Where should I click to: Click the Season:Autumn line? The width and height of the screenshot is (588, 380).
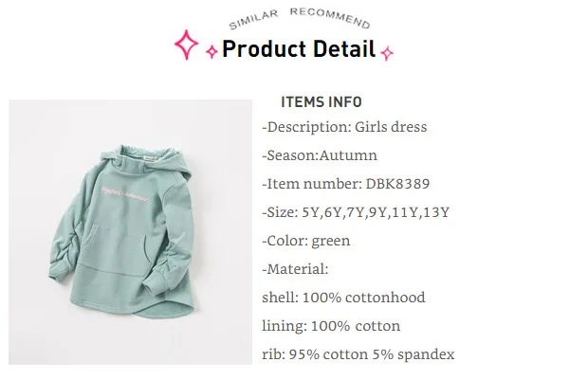point(320,155)
